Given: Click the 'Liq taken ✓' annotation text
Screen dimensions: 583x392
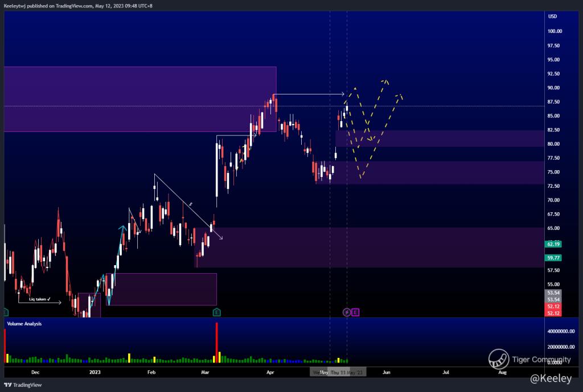Looking at the screenshot, I should 39,299.
